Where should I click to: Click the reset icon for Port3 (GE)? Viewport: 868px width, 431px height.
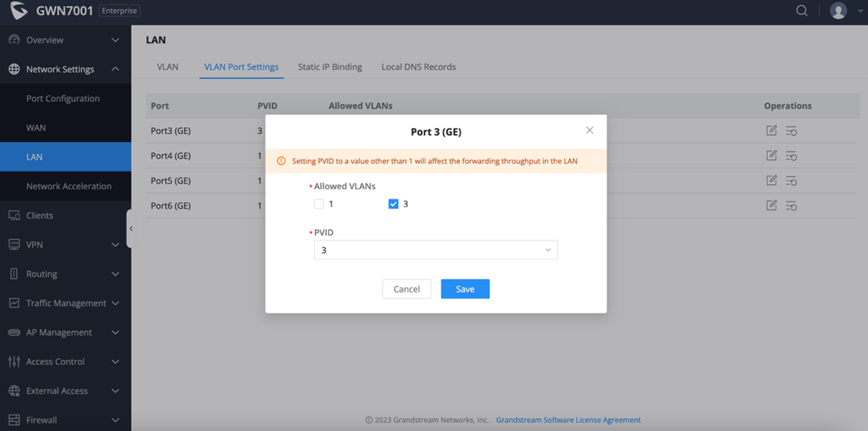(x=791, y=131)
